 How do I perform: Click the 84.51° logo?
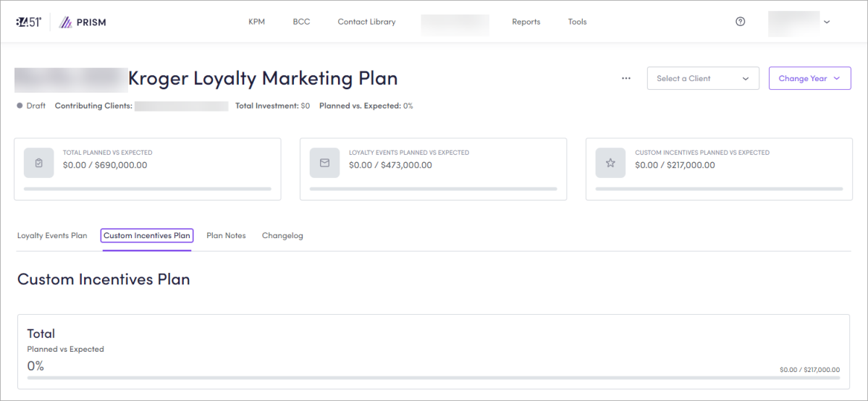(29, 22)
